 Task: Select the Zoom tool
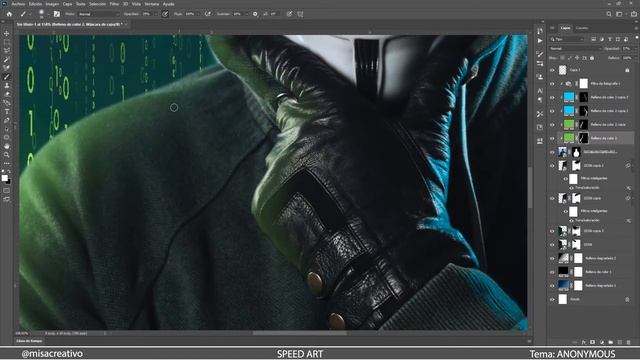(7, 155)
